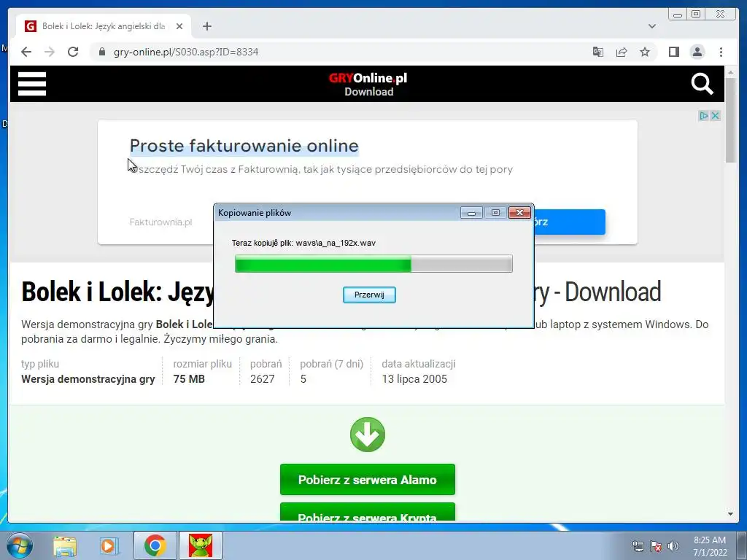This screenshot has height=560, width=747.
Task: Click the 2627 downloads count
Action: click(x=263, y=379)
